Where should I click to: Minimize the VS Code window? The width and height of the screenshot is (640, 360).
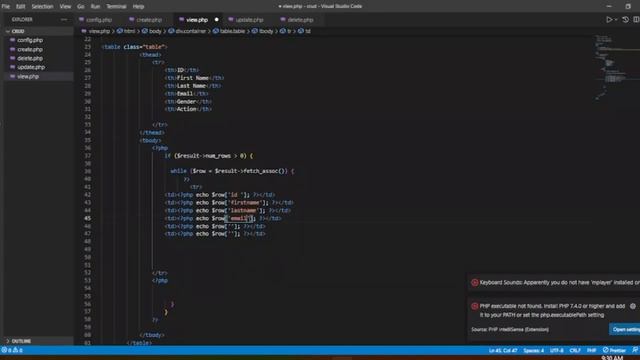coord(609,6)
